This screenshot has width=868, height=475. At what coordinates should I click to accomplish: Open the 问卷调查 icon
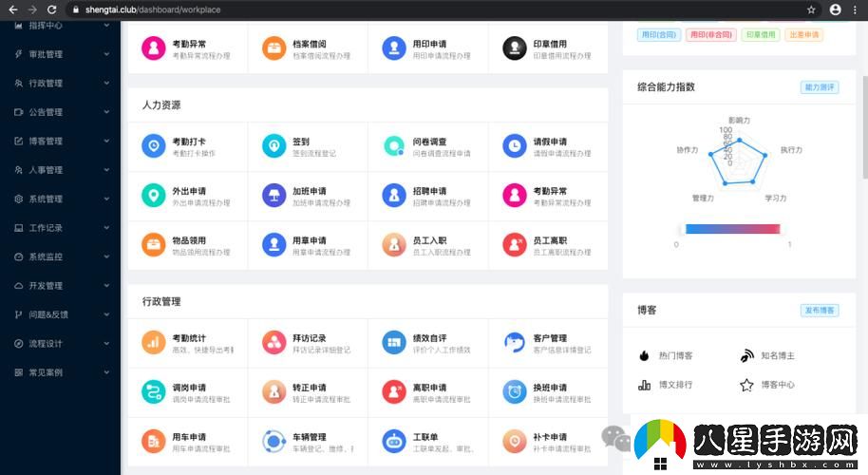(x=394, y=146)
